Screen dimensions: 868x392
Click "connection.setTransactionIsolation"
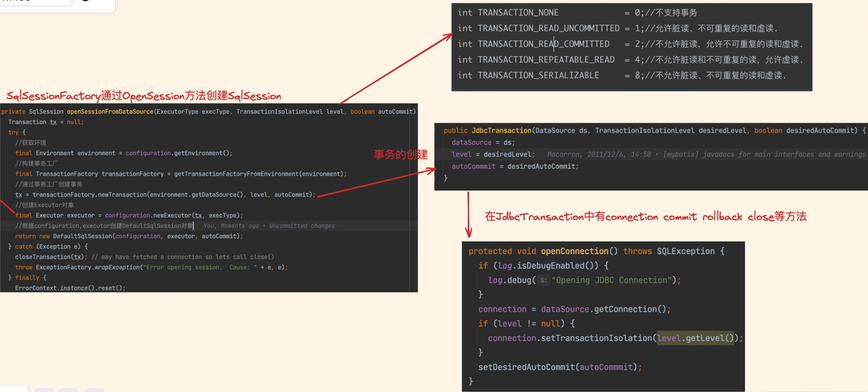pyautogui.click(x=570, y=339)
